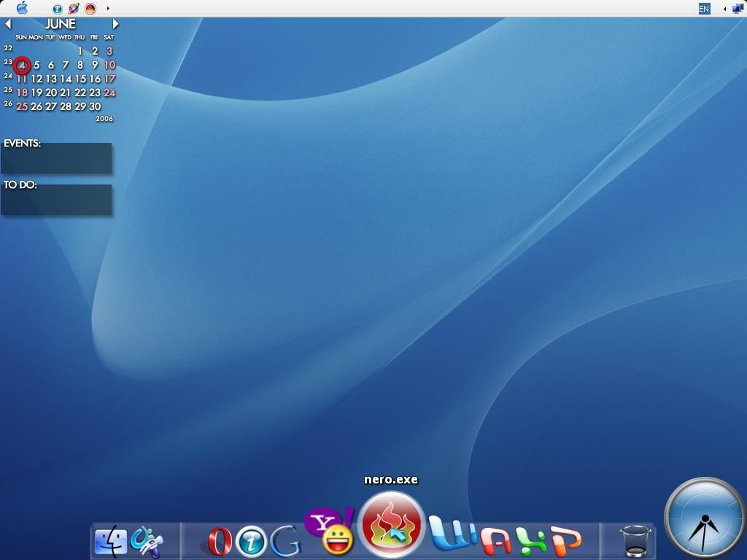Select the circled June 4 date

(23, 66)
